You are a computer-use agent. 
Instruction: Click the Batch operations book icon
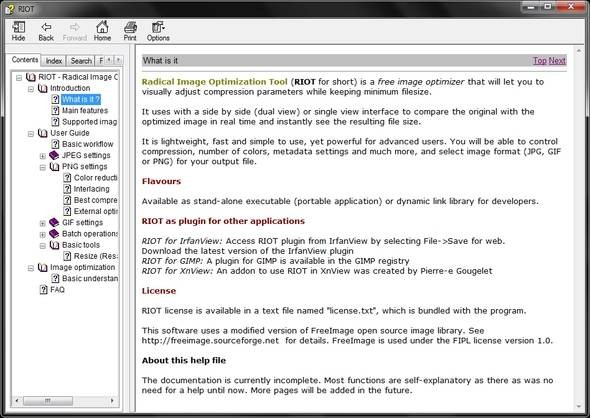pyautogui.click(x=54, y=234)
